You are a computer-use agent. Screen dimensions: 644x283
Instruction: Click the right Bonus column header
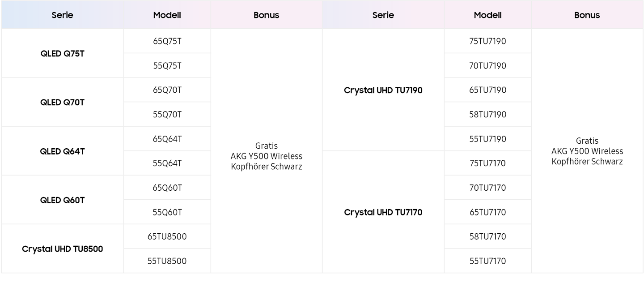587,15
